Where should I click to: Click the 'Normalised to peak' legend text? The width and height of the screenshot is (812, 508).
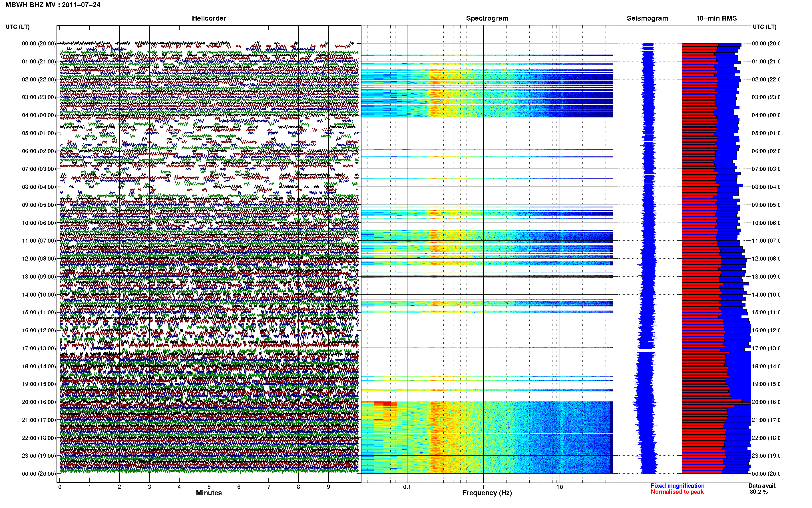[x=677, y=492]
